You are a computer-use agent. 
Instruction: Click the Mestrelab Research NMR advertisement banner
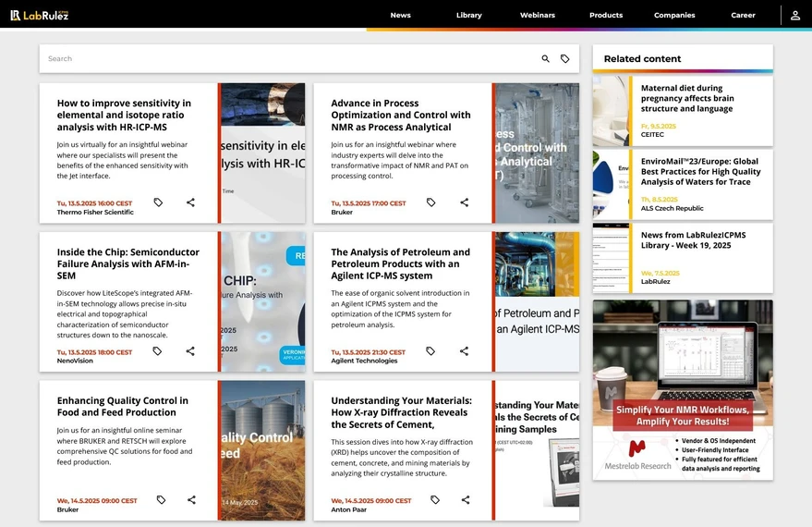[x=683, y=389]
